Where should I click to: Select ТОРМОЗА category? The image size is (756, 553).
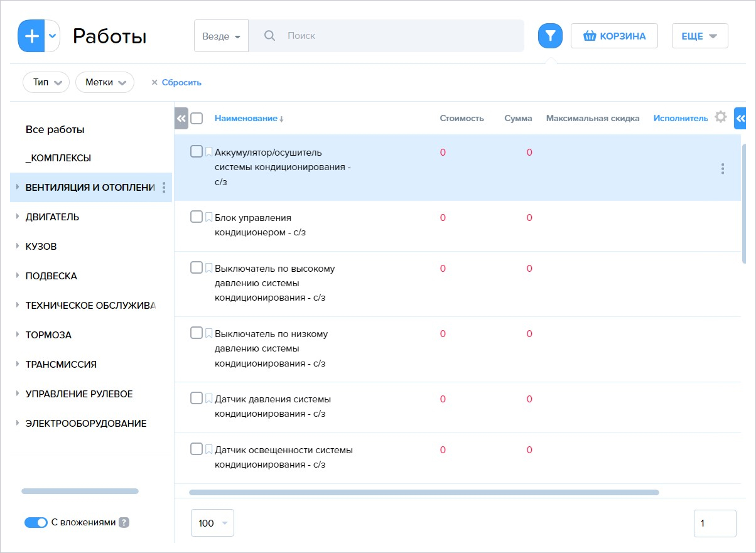click(48, 335)
